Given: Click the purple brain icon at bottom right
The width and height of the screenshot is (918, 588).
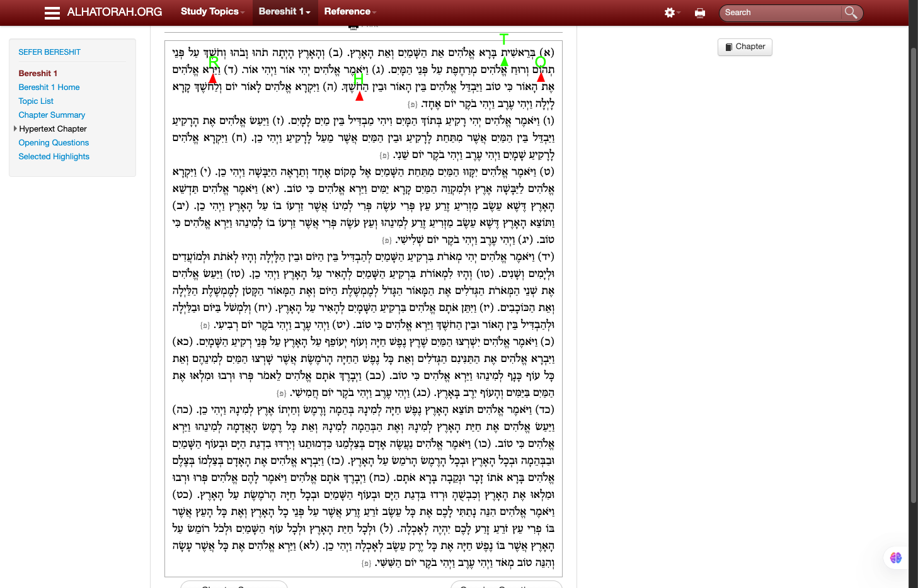Looking at the screenshot, I should click(896, 558).
